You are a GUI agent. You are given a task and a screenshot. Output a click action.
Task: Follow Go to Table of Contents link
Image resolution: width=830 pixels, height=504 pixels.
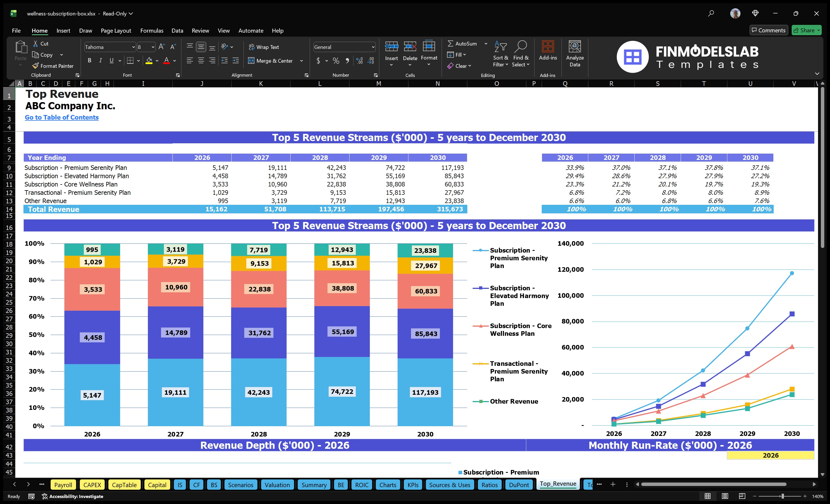coord(62,117)
